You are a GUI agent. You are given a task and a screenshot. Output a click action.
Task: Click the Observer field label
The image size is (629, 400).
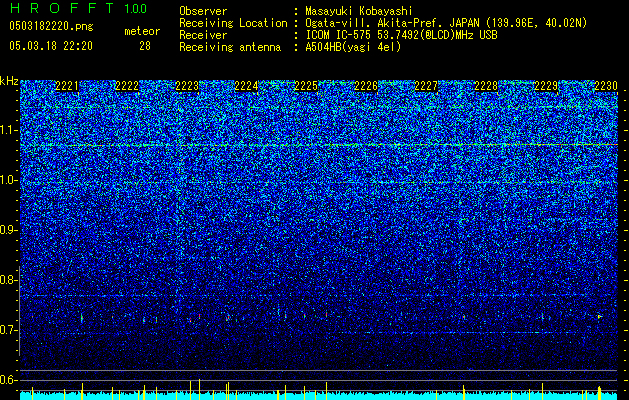coord(203,11)
